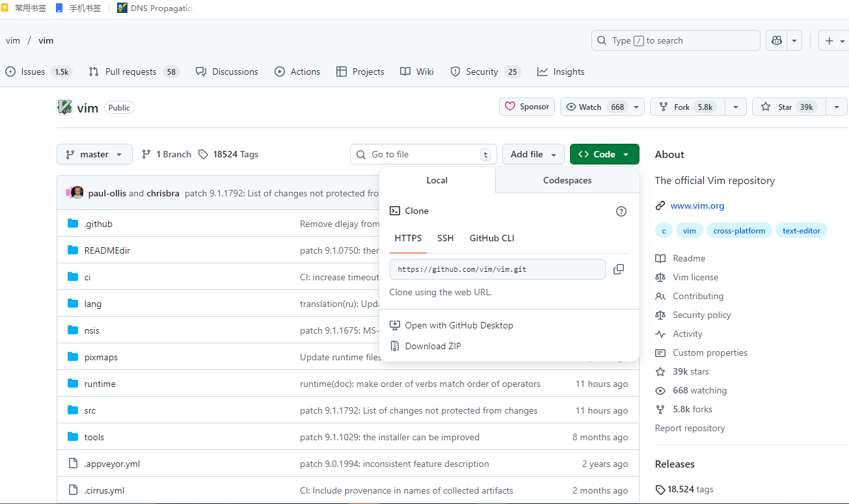
Task: Click the terminal icon beside Clone heading
Action: [394, 211]
